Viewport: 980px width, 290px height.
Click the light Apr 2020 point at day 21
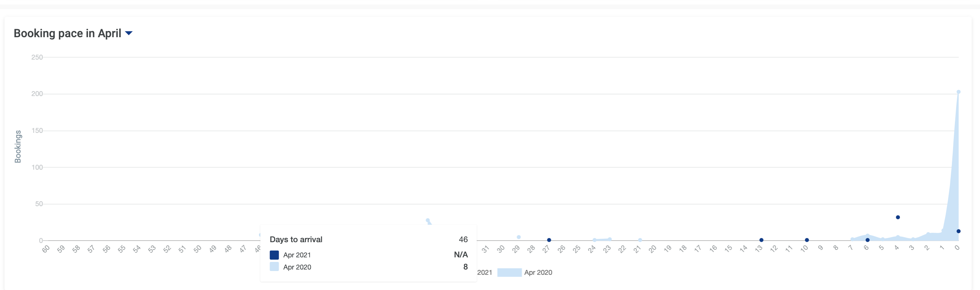pos(640,240)
